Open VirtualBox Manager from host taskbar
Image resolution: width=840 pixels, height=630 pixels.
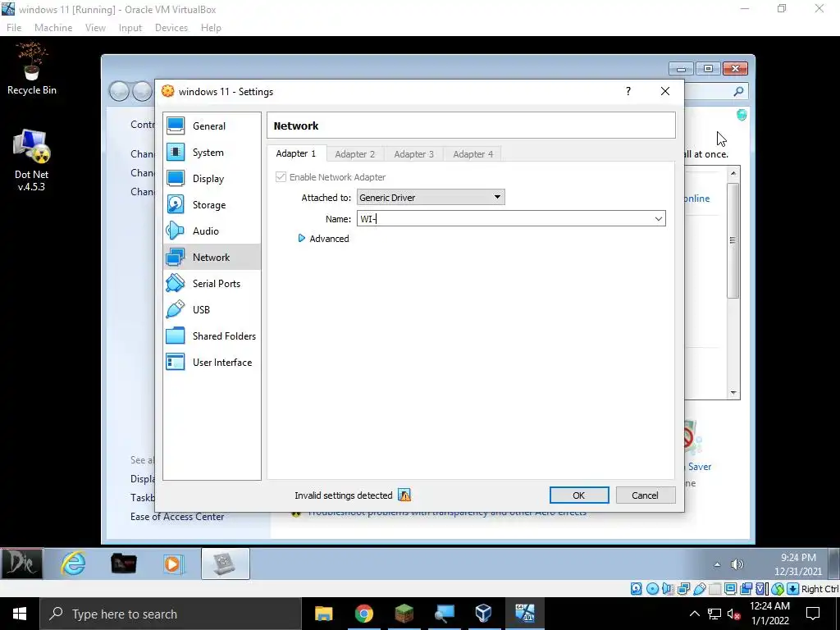pyautogui.click(x=484, y=614)
